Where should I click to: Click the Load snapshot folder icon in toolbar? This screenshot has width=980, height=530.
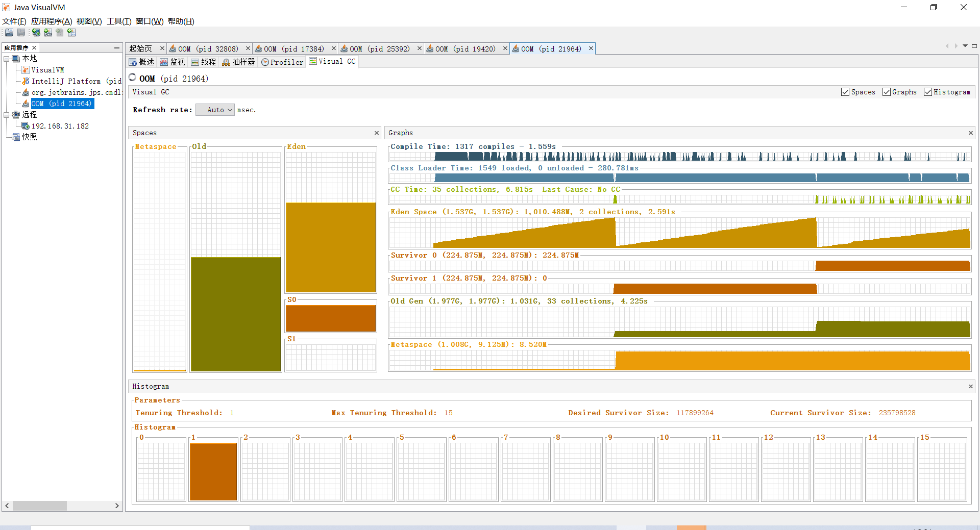pyautogui.click(x=9, y=33)
